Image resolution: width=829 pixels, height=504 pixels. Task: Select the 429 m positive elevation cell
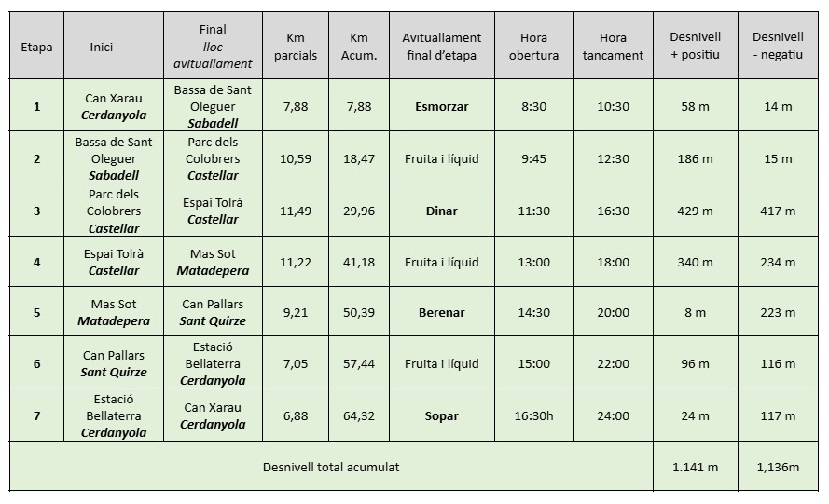click(x=695, y=211)
